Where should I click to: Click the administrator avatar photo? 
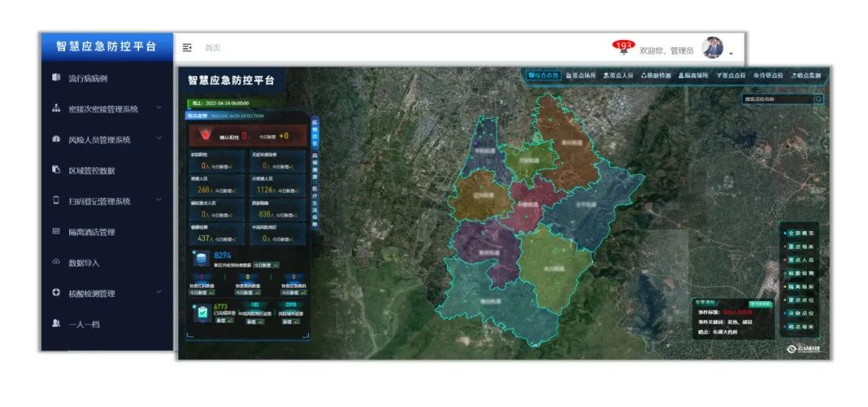coord(712,48)
